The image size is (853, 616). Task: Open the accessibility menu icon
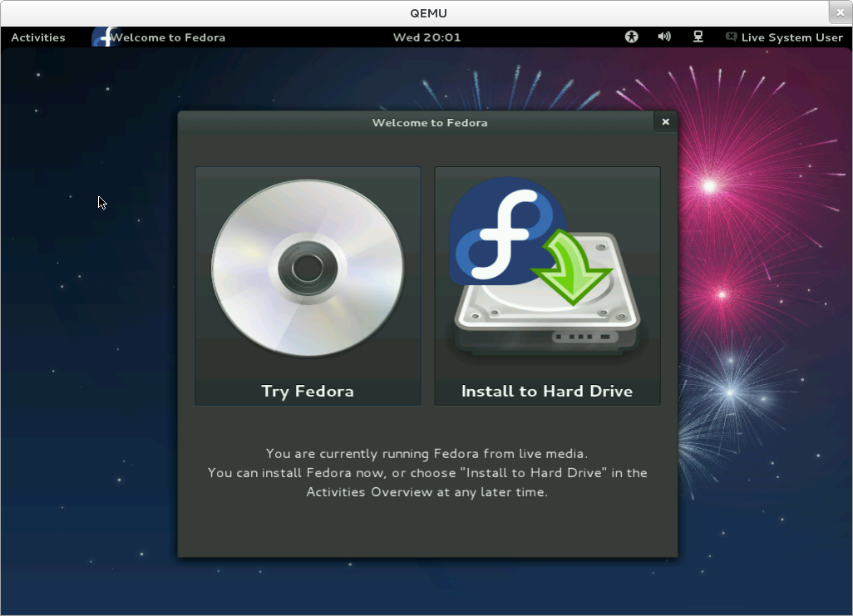(631, 37)
